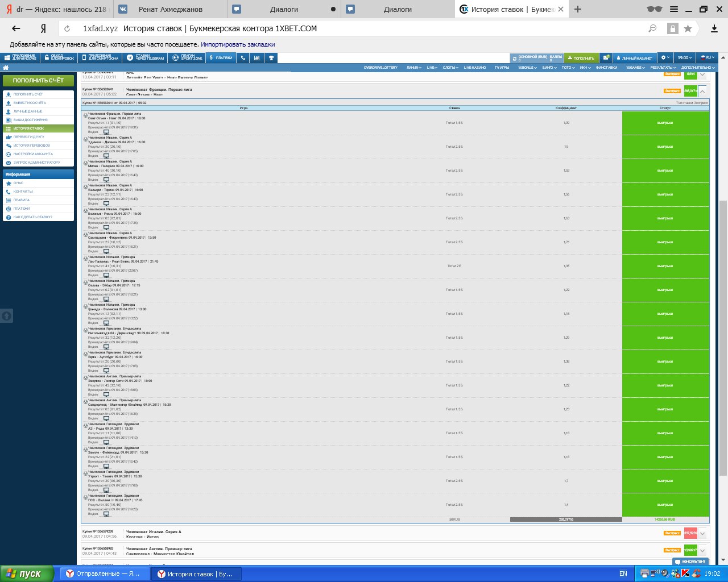Open the Windows 'пуск' Start button
The width and height of the screenshot is (728, 582).
click(27, 574)
